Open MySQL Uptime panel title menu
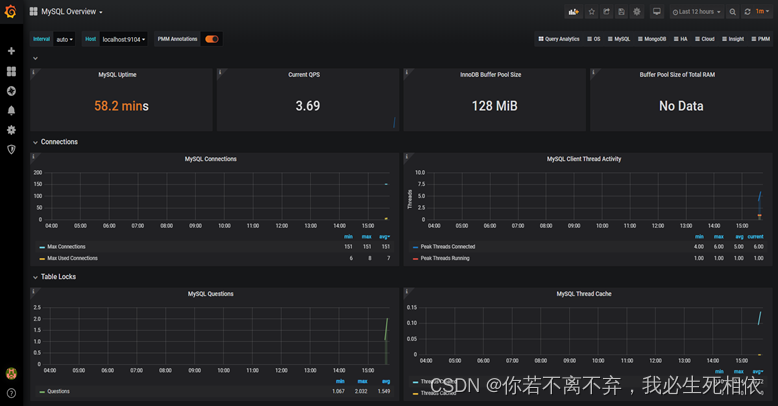Image resolution: width=778 pixels, height=406 pixels. (117, 74)
